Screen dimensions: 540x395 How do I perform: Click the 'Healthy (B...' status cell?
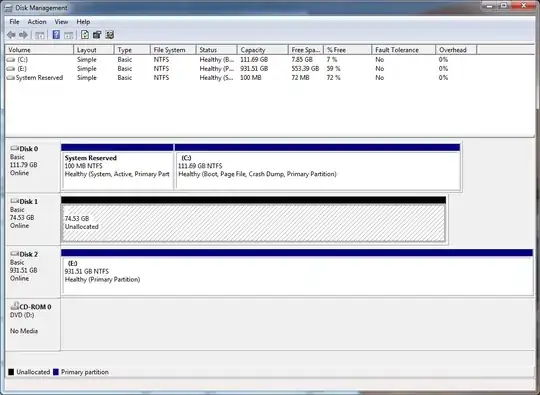[x=217, y=60]
